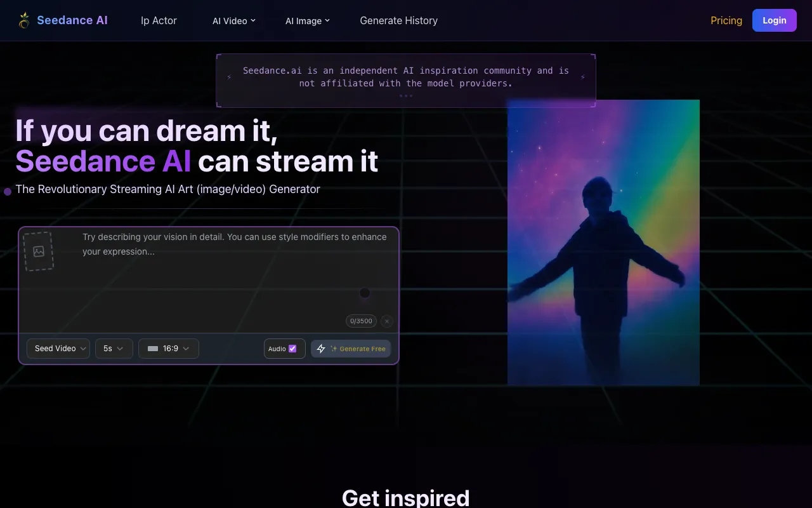Screen dimensions: 812x508
Task: Open the Pricing page
Action: [x=726, y=20]
